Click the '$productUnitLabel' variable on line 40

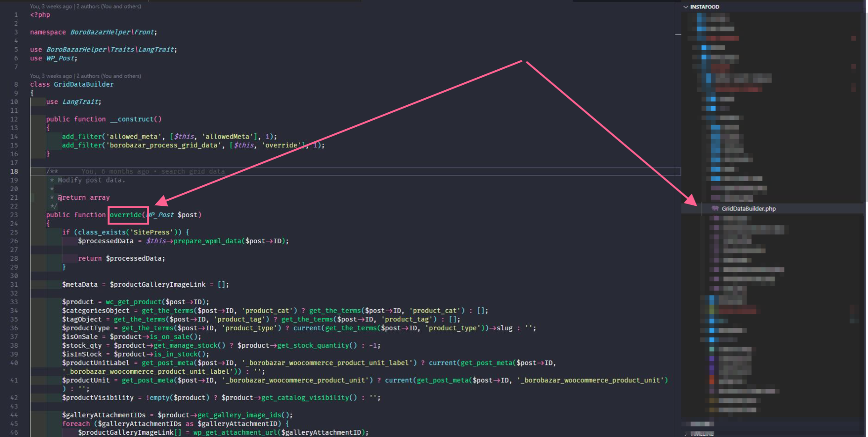tap(96, 363)
